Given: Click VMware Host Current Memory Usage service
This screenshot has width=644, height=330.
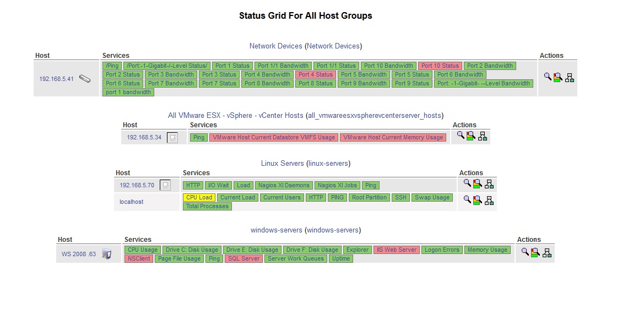Looking at the screenshot, I should [x=393, y=137].
